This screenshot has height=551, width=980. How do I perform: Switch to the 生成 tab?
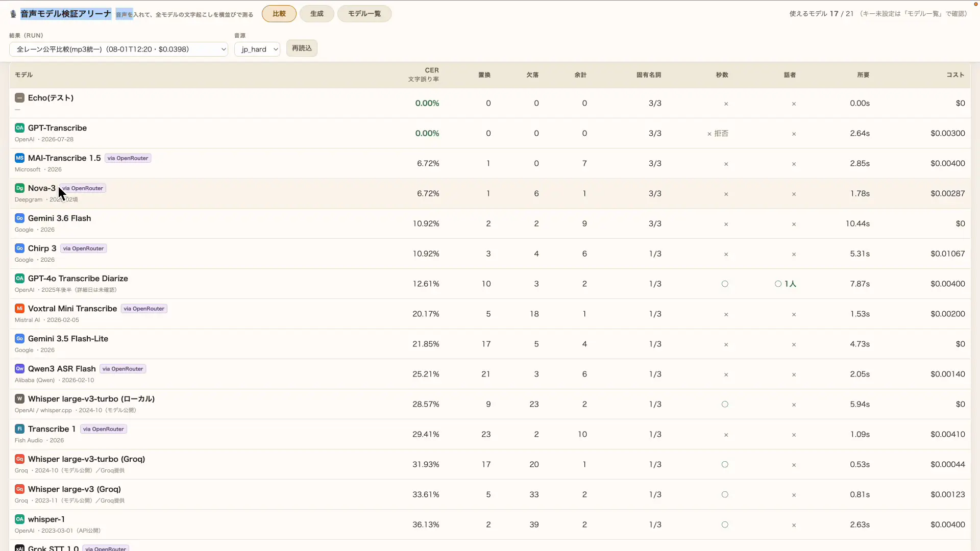click(x=317, y=14)
